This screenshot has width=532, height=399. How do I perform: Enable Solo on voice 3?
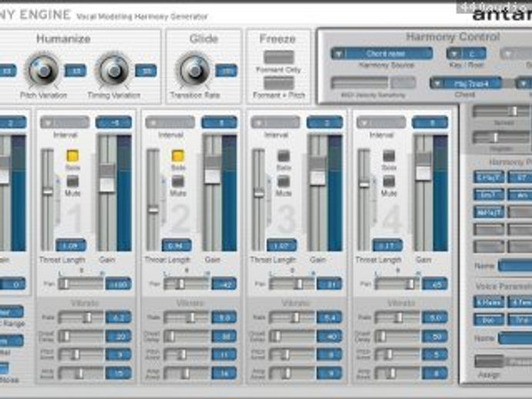coord(283,156)
